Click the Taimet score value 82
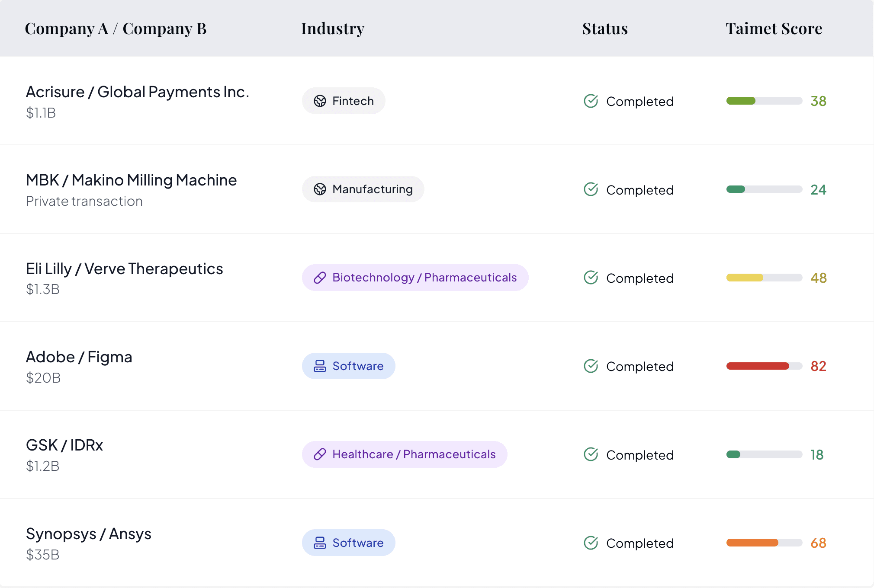Viewport: 874px width, 588px height. pyautogui.click(x=819, y=366)
